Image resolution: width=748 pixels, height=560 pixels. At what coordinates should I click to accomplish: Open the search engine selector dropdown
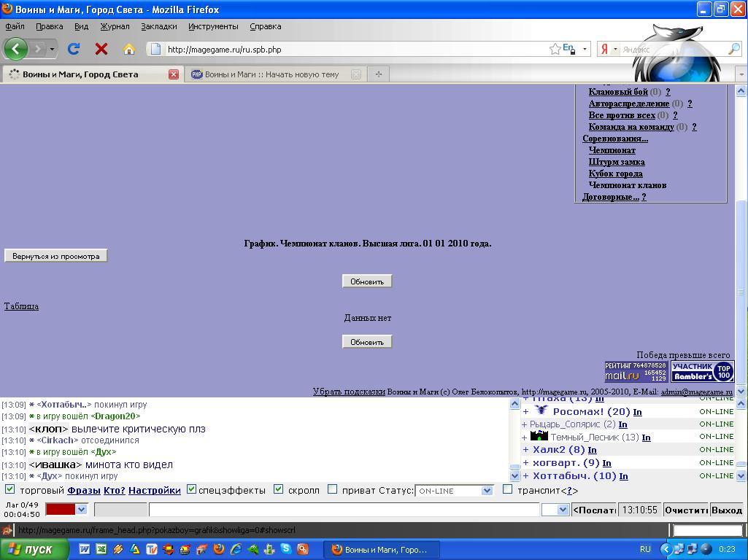pyautogui.click(x=615, y=49)
